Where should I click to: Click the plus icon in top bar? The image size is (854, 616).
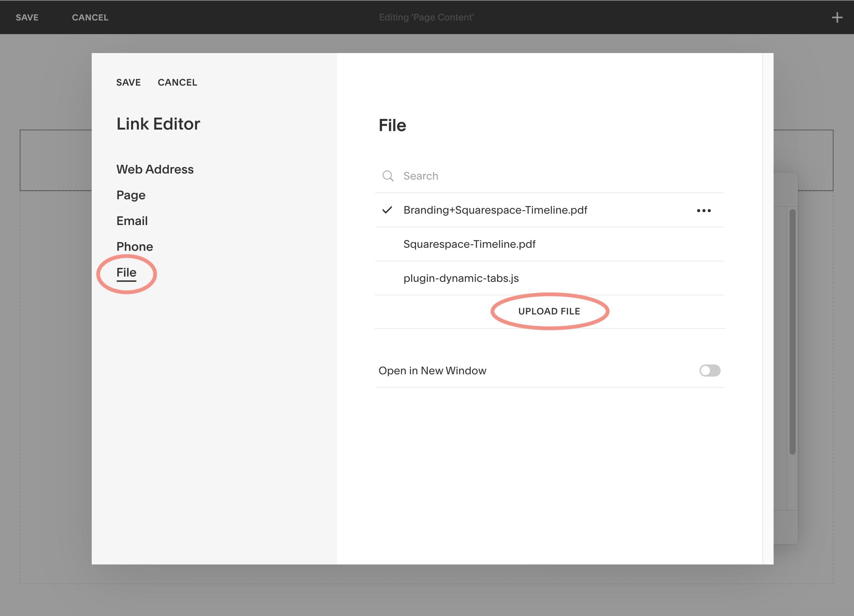[x=837, y=17]
